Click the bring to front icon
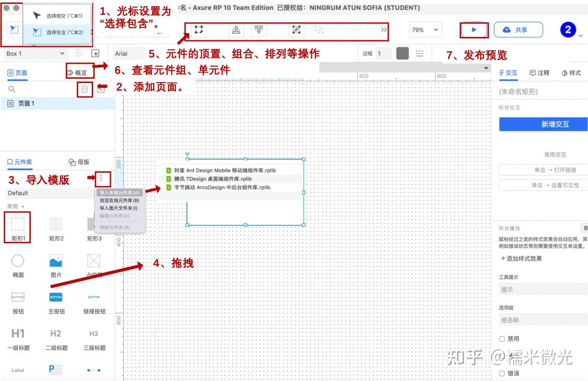Image resolution: width=588 pixels, height=381 pixels. 235,30
